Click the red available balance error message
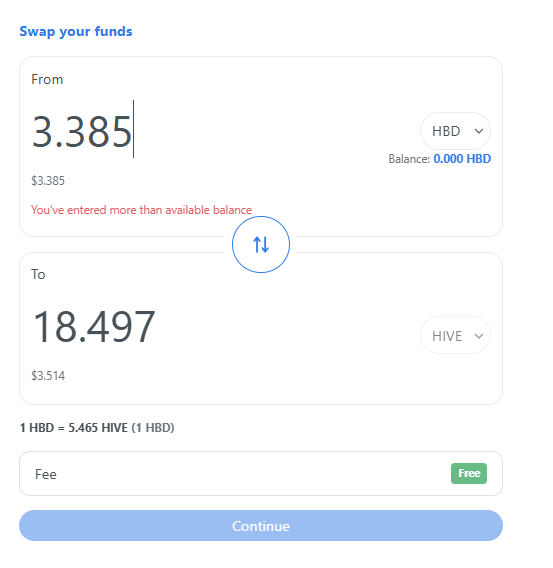Screen dimensions: 553x568 tap(141, 210)
